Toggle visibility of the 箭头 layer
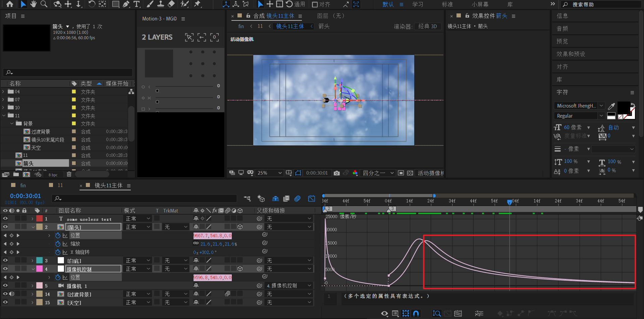Screen dimensions: 644x319 tap(5, 227)
